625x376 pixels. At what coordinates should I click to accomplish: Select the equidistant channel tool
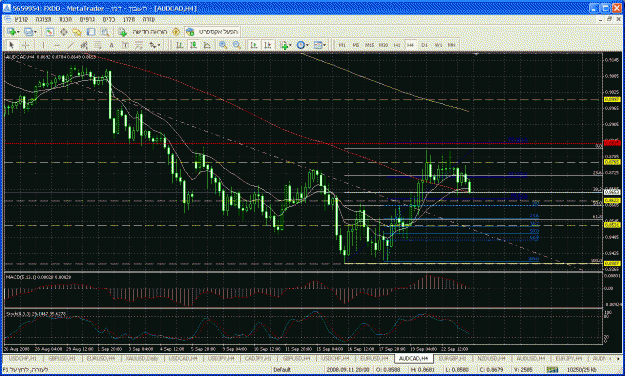click(x=84, y=45)
